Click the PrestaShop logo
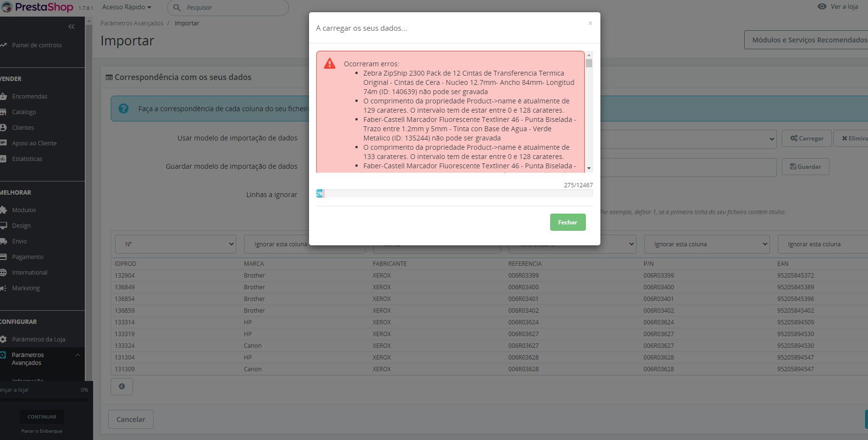 pyautogui.click(x=37, y=7)
